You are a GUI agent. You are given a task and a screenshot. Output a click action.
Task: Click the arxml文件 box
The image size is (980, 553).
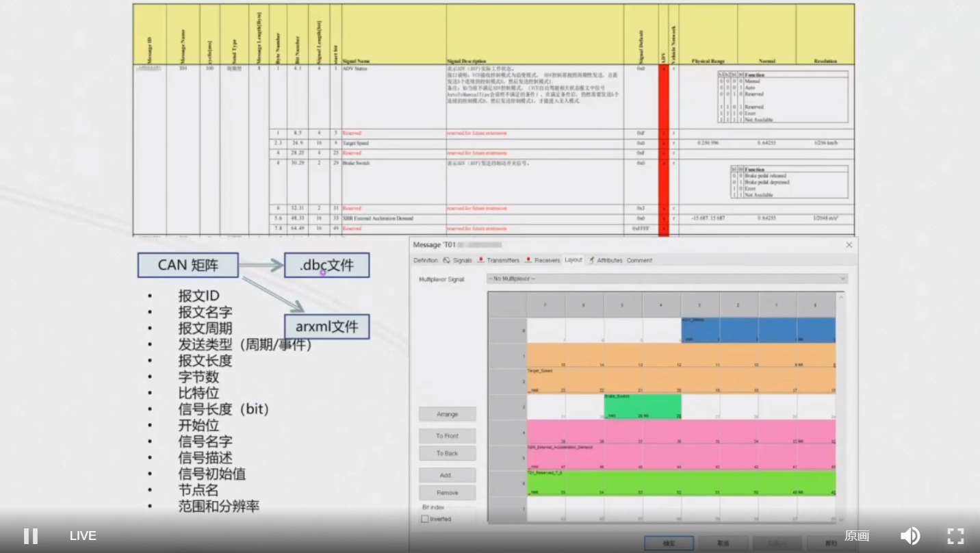pyautogui.click(x=327, y=326)
